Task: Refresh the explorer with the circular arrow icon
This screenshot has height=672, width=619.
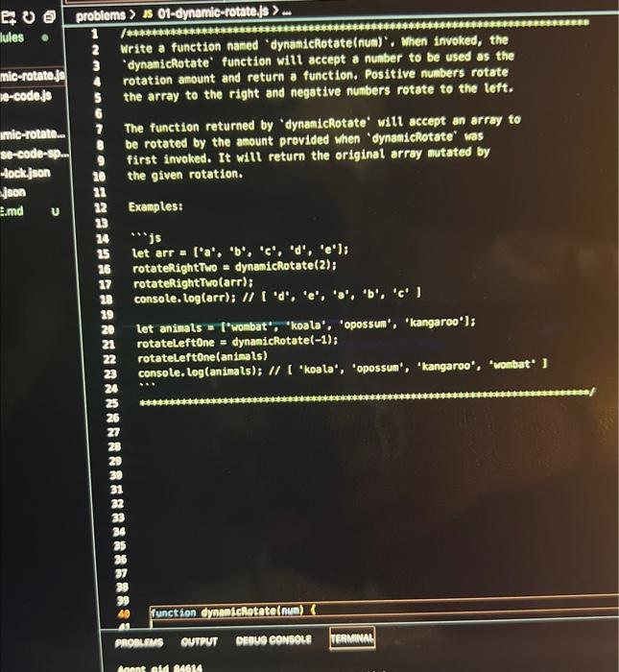Action: click(29, 17)
